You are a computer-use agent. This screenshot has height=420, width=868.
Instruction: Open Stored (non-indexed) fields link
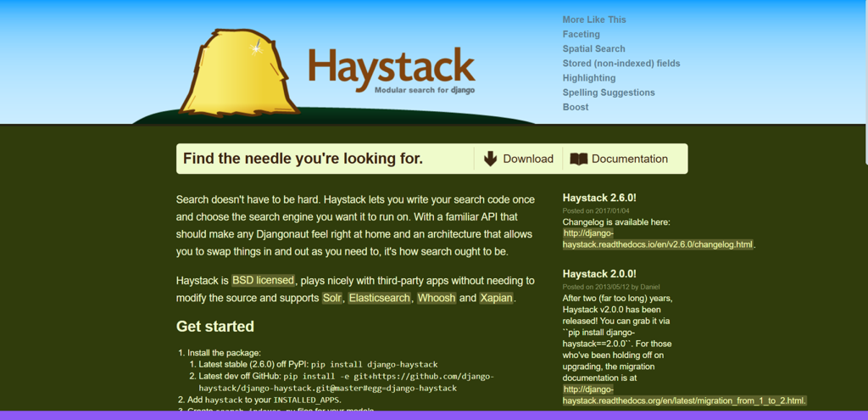[x=620, y=63]
